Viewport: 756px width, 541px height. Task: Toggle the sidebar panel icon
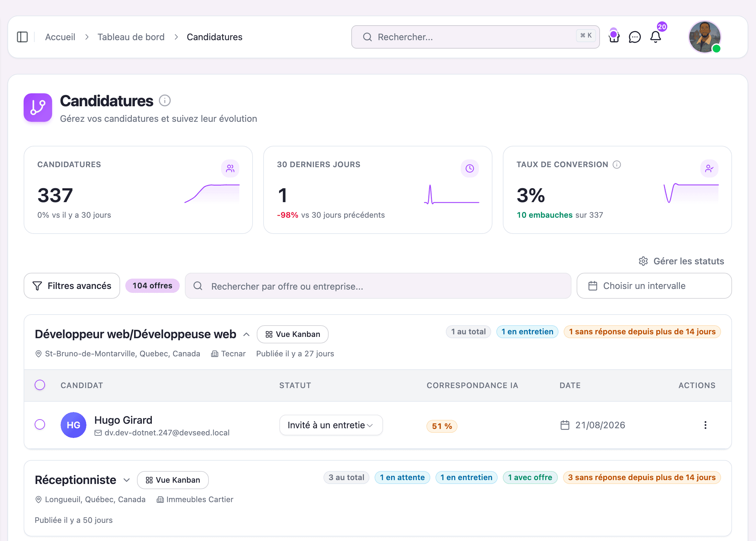22,37
